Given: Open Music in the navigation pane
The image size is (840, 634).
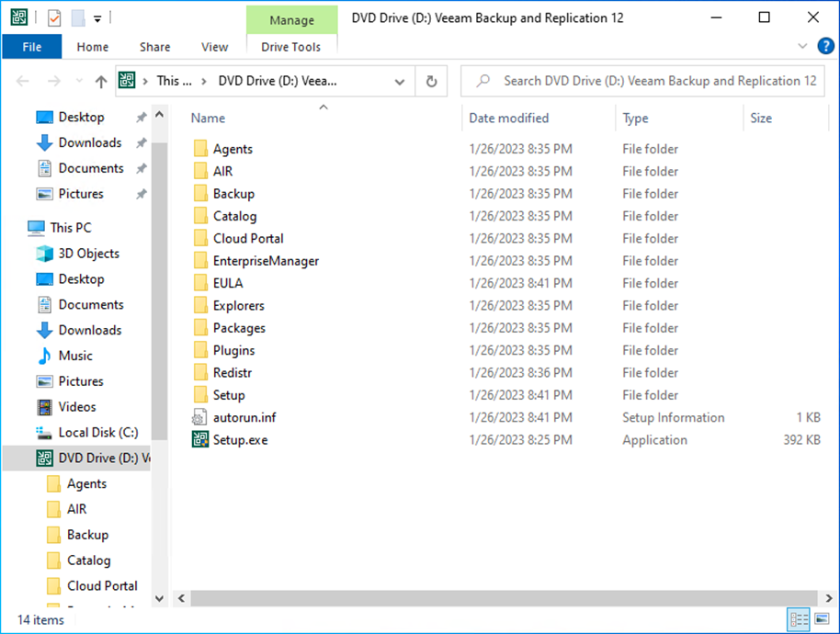Looking at the screenshot, I should click(75, 357).
